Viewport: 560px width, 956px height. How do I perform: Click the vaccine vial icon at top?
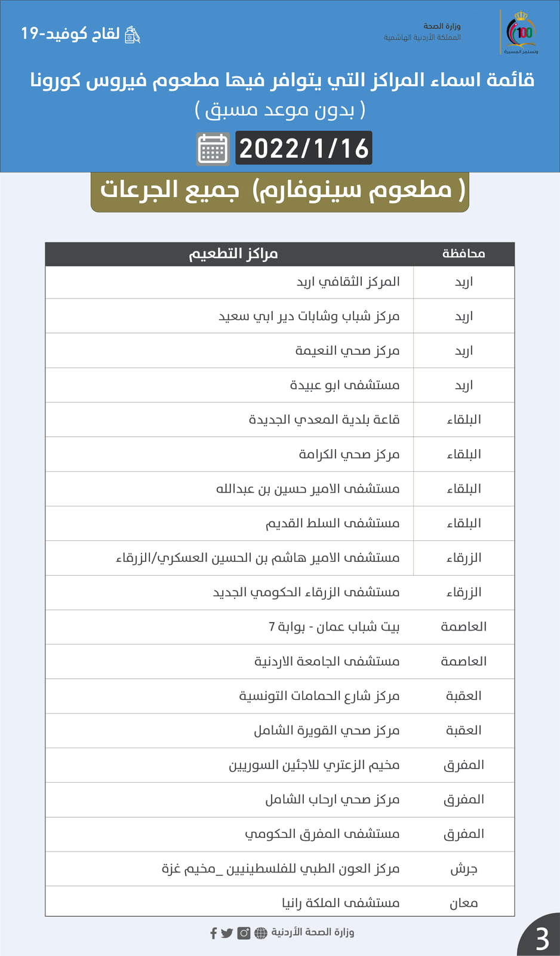click(133, 35)
